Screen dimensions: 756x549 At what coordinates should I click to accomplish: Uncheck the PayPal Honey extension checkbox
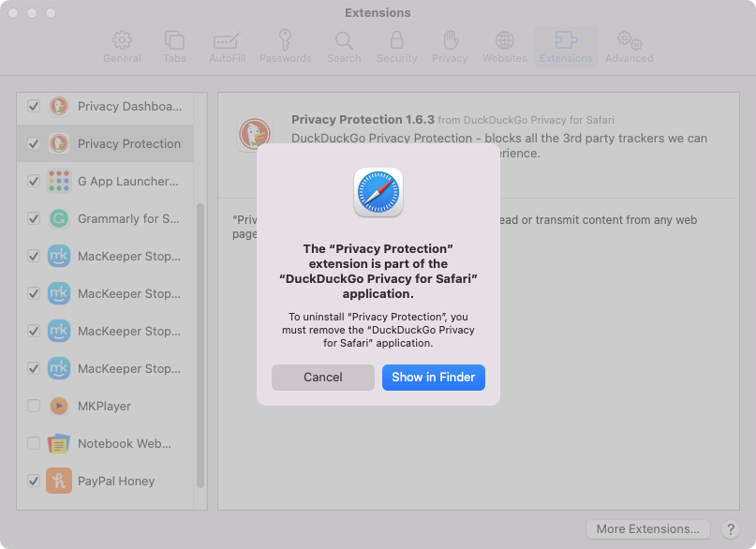34,481
